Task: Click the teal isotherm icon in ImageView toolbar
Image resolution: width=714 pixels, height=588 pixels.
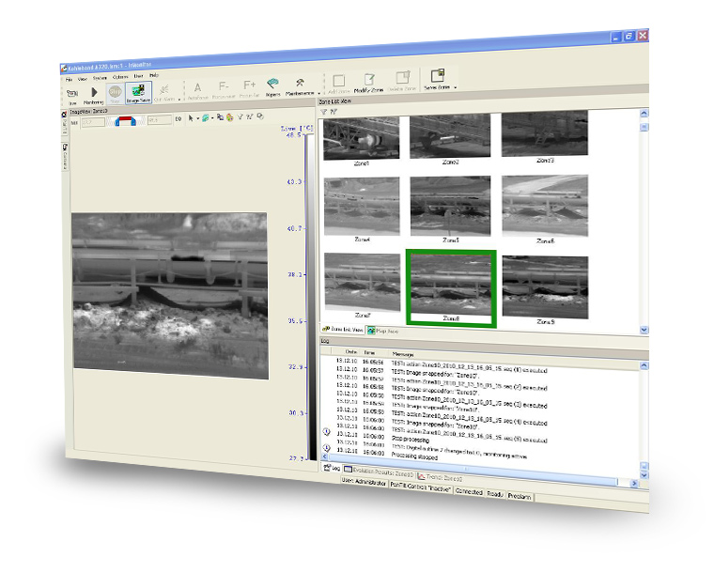Action: pos(206,117)
